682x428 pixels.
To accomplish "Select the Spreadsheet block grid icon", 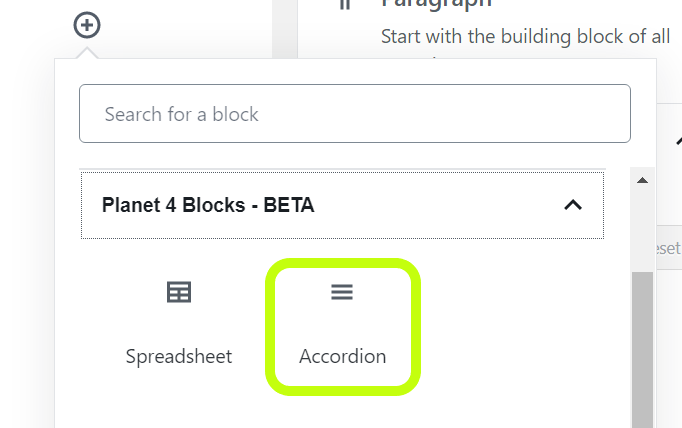I will tap(179, 292).
